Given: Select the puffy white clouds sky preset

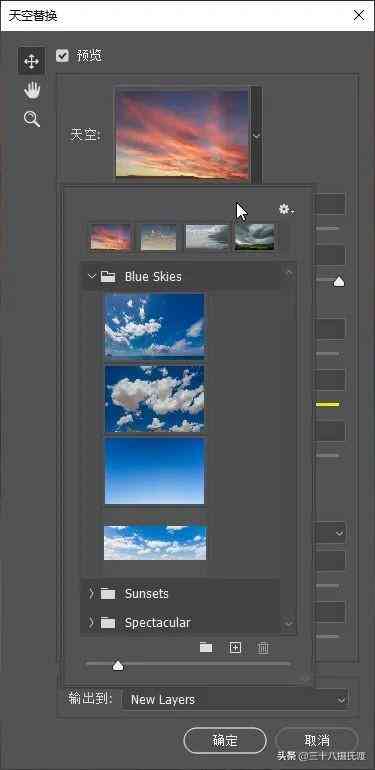Looking at the screenshot, I should [x=155, y=399].
